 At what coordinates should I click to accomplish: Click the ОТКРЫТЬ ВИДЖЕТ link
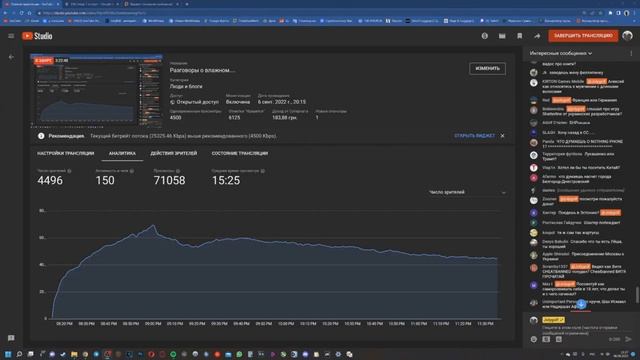[474, 136]
